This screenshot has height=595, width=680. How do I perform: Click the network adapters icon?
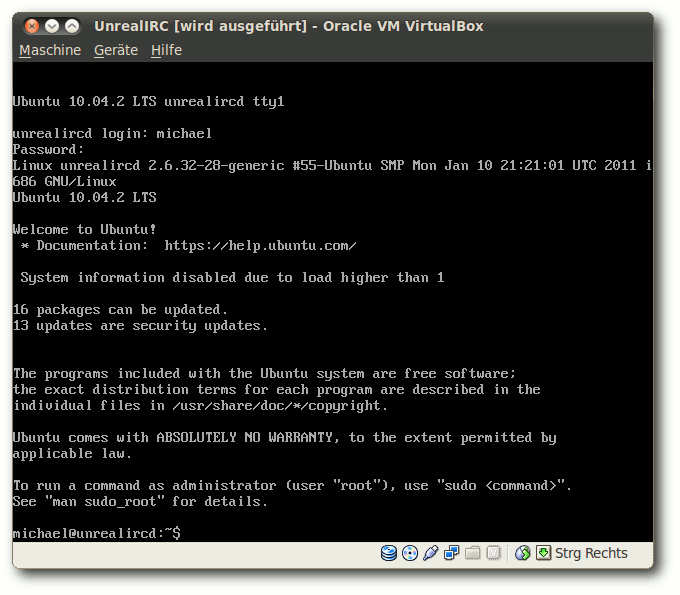pos(451,553)
